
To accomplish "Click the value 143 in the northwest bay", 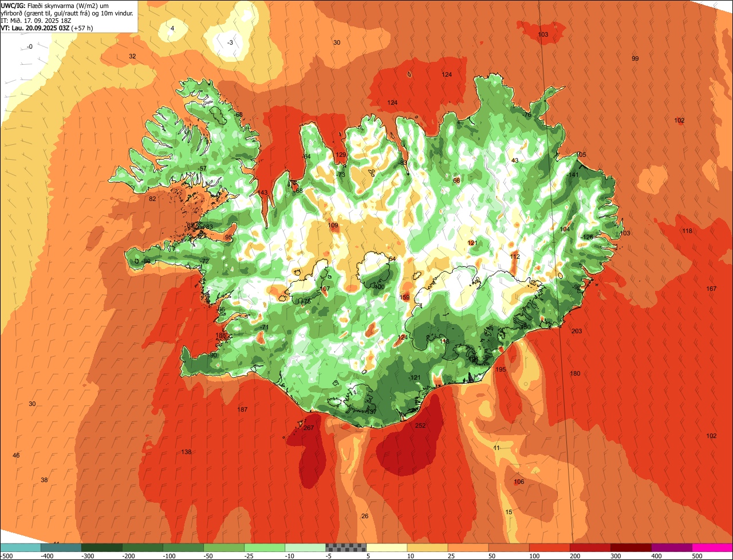I will (262, 193).
